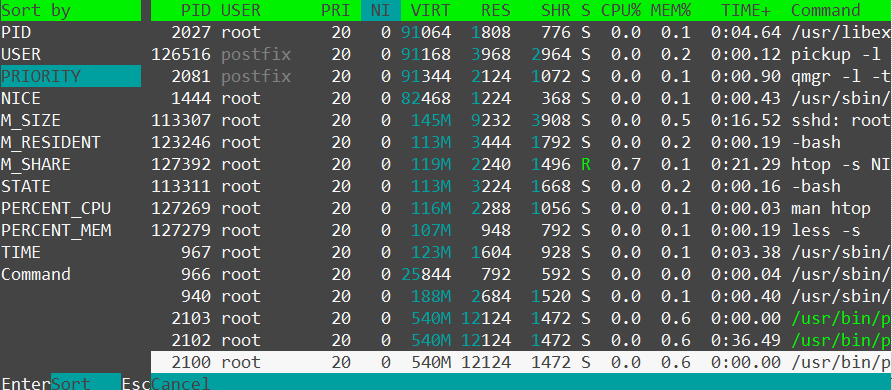Select the sshd: root process row
This screenshot has width=892, height=390.
[x=521, y=121]
